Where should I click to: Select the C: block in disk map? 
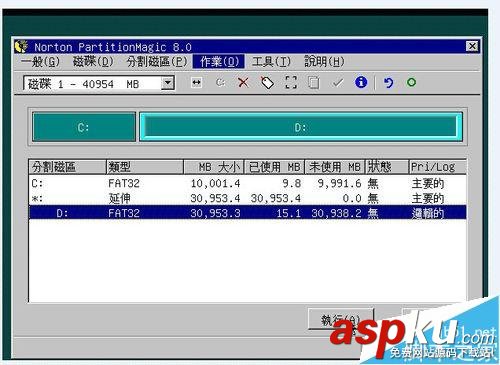point(84,127)
